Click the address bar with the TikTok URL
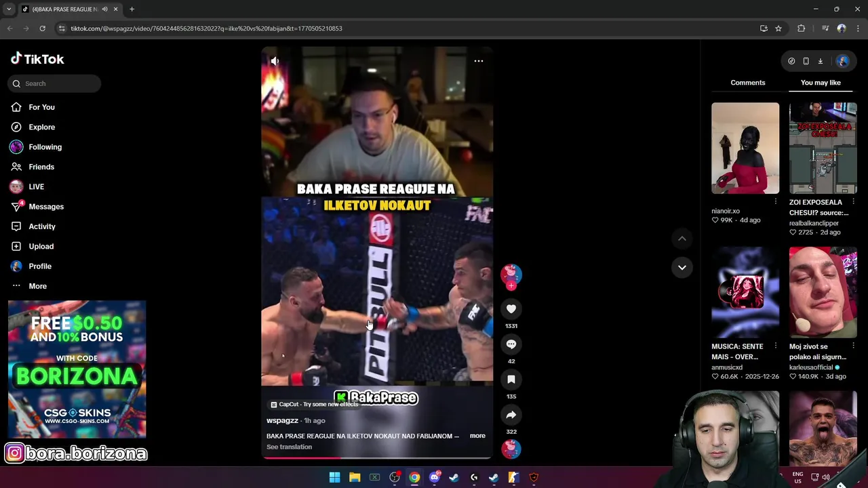The width and height of the screenshot is (868, 488). pyautogui.click(x=407, y=28)
